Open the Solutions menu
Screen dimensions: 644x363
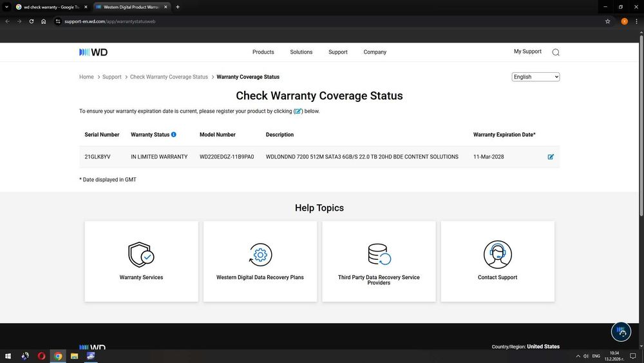coord(301,52)
